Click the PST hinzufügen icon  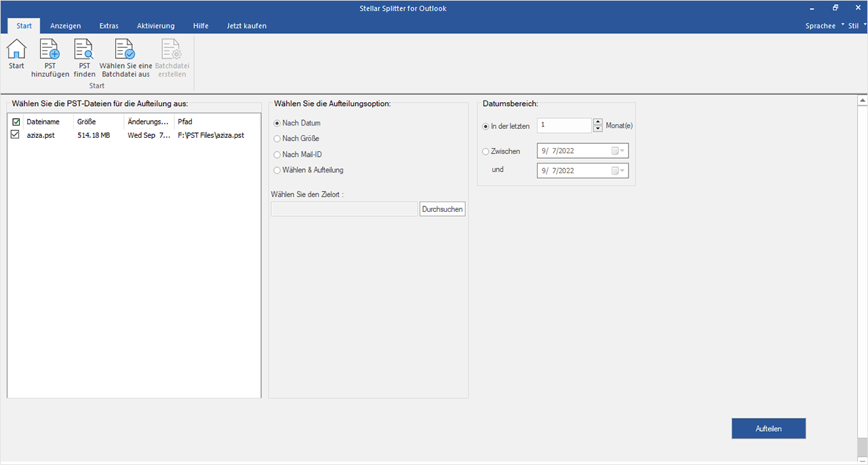tap(50, 50)
